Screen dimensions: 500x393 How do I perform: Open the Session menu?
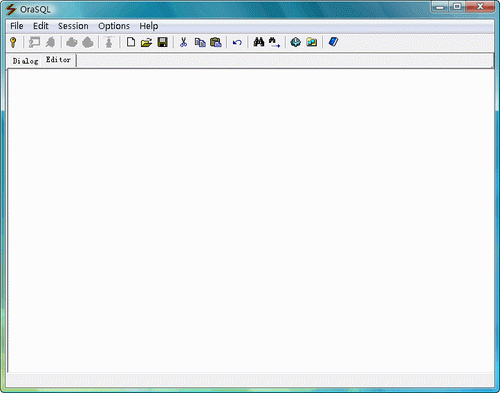click(73, 26)
